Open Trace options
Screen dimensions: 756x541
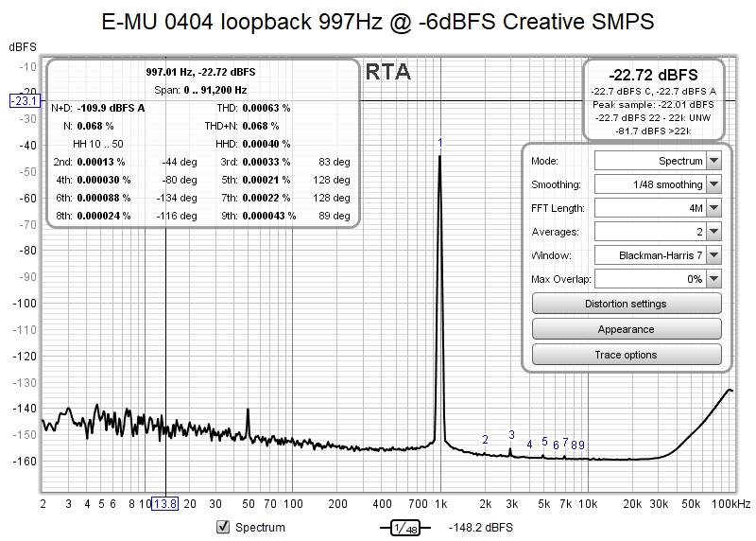[627, 355]
